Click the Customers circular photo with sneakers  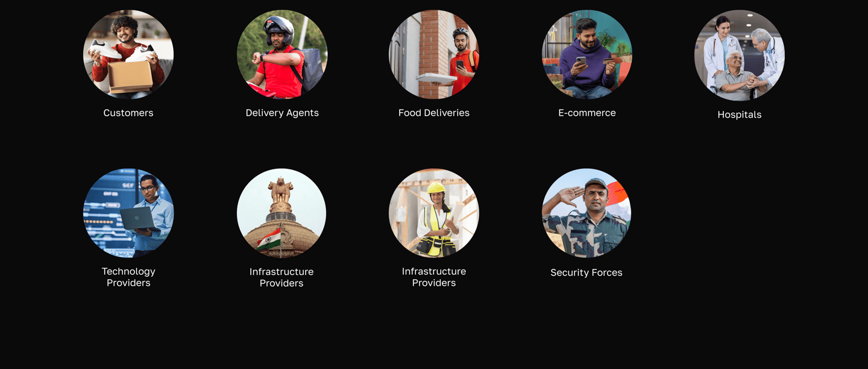pyautogui.click(x=128, y=54)
